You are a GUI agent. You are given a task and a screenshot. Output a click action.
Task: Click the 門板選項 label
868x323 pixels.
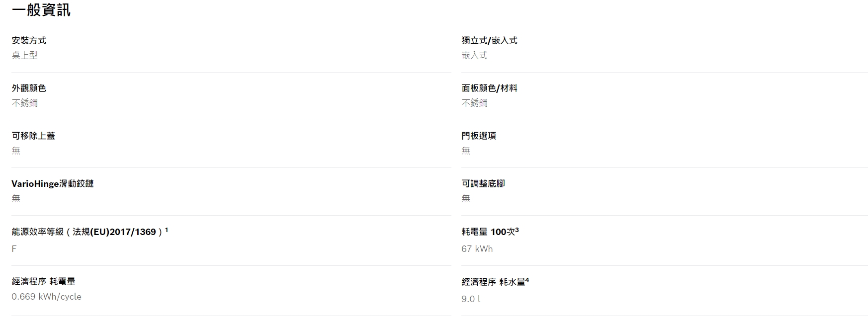coord(479,136)
